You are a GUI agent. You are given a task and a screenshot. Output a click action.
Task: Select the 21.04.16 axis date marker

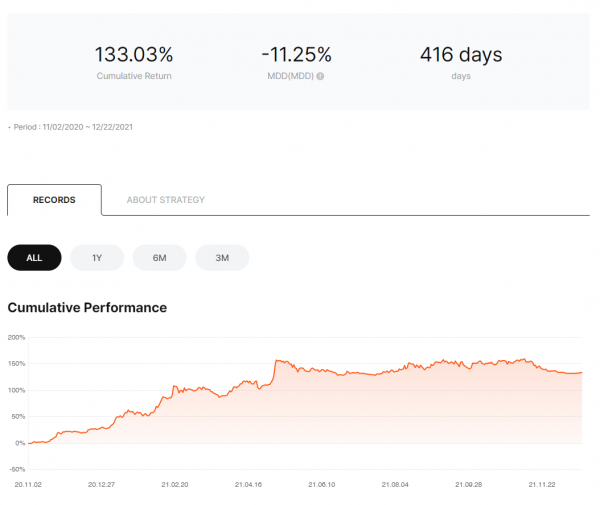[x=250, y=483]
